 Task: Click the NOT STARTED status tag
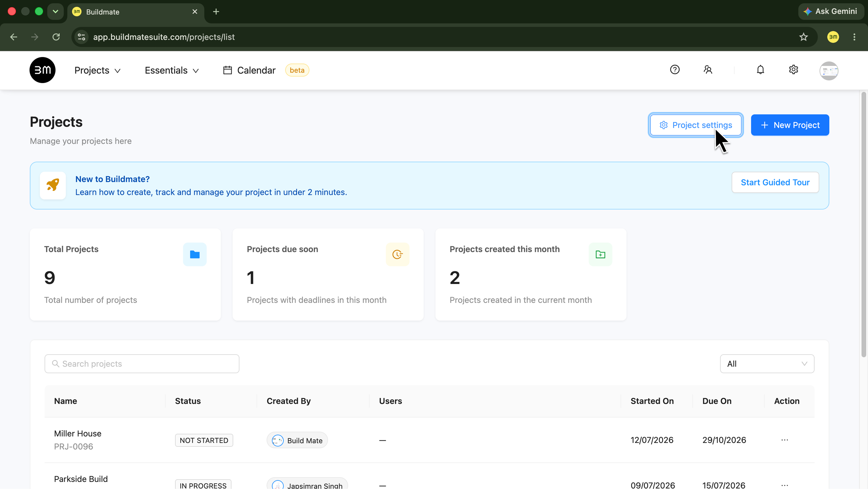204,441
